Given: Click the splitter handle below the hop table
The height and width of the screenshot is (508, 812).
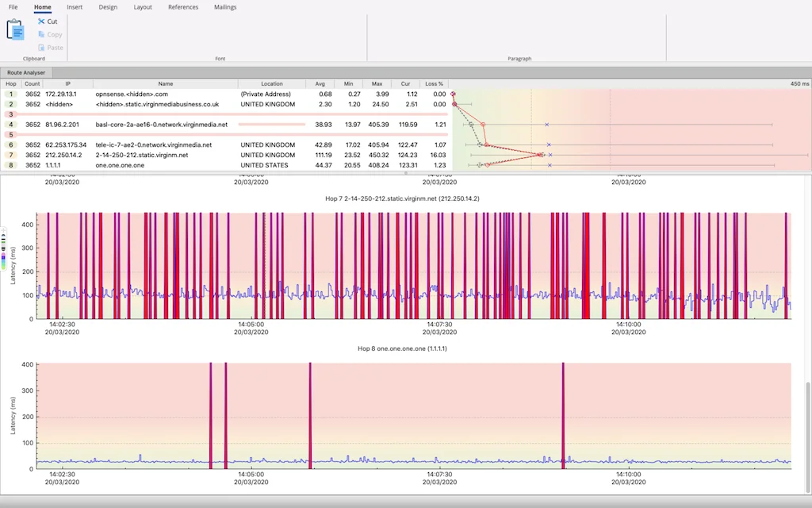Looking at the screenshot, I should (406, 173).
